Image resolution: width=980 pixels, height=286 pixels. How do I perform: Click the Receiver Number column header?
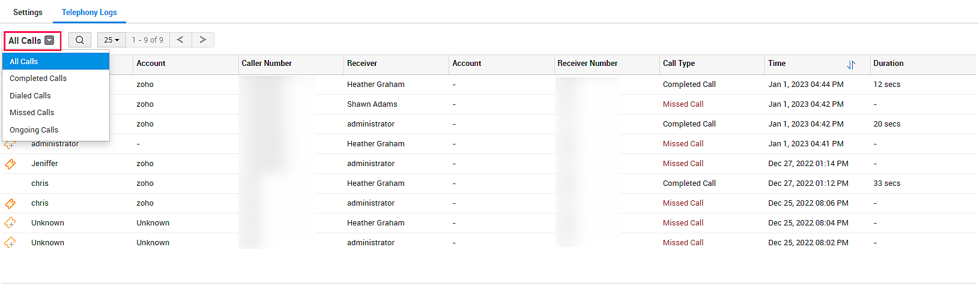[587, 64]
